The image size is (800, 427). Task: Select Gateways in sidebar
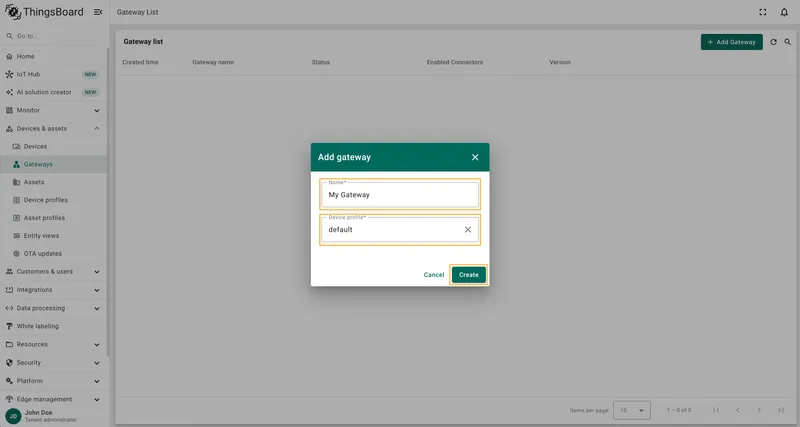pos(54,164)
